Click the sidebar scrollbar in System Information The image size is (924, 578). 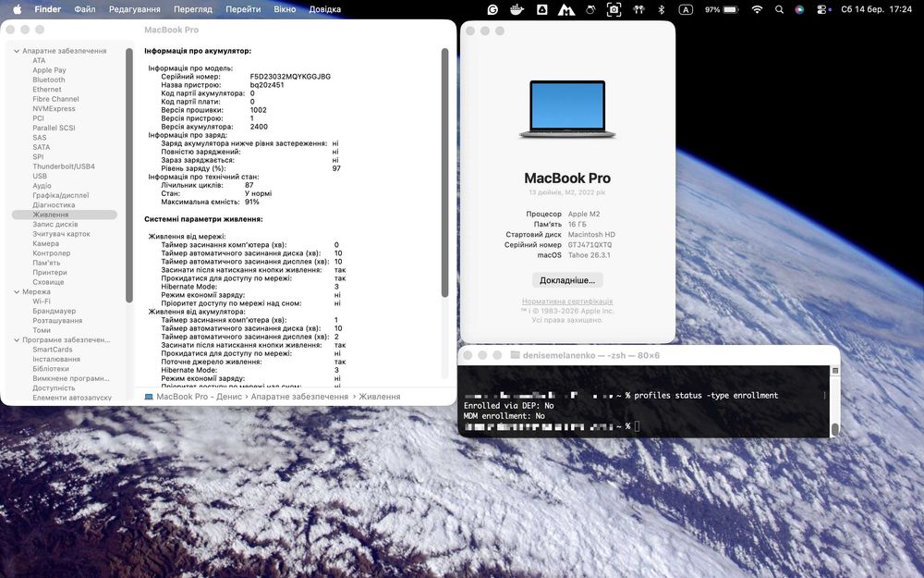(128, 175)
